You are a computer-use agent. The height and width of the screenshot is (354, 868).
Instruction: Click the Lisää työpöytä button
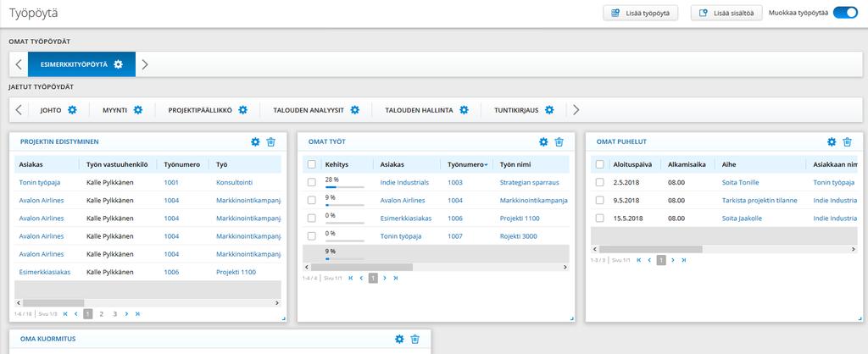(641, 14)
